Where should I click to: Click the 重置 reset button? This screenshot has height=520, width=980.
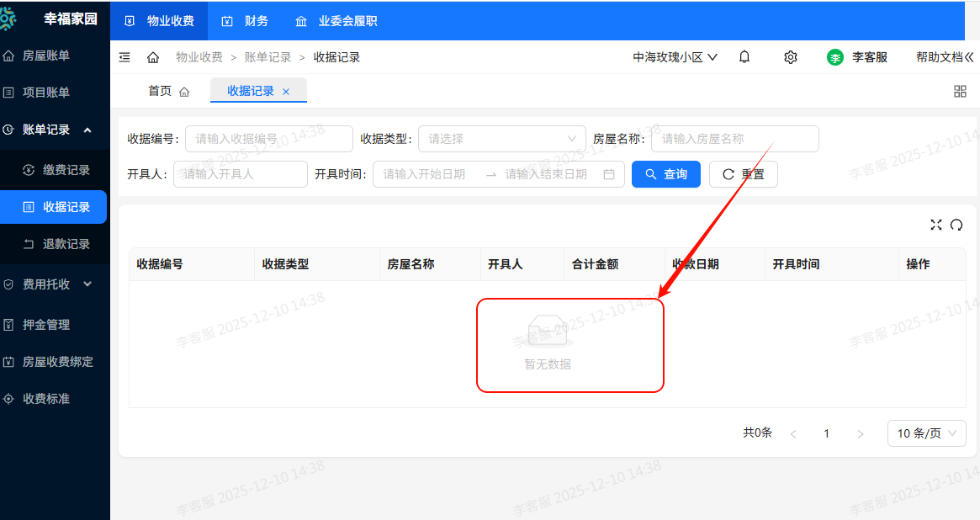[x=743, y=174]
